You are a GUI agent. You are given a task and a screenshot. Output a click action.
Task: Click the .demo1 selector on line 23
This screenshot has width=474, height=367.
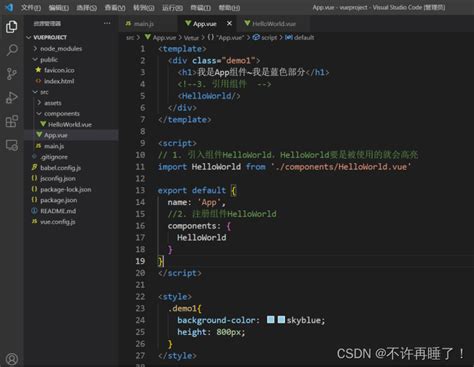[x=182, y=308]
